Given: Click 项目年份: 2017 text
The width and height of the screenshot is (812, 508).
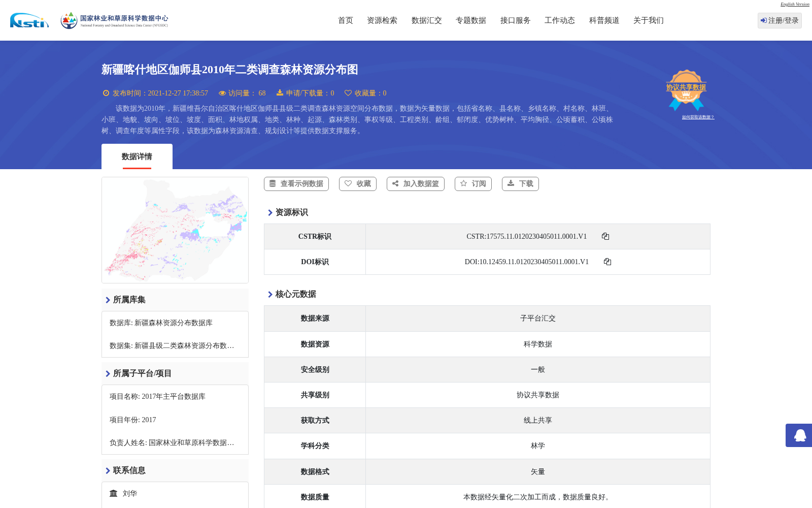Looking at the screenshot, I should pos(133,420).
